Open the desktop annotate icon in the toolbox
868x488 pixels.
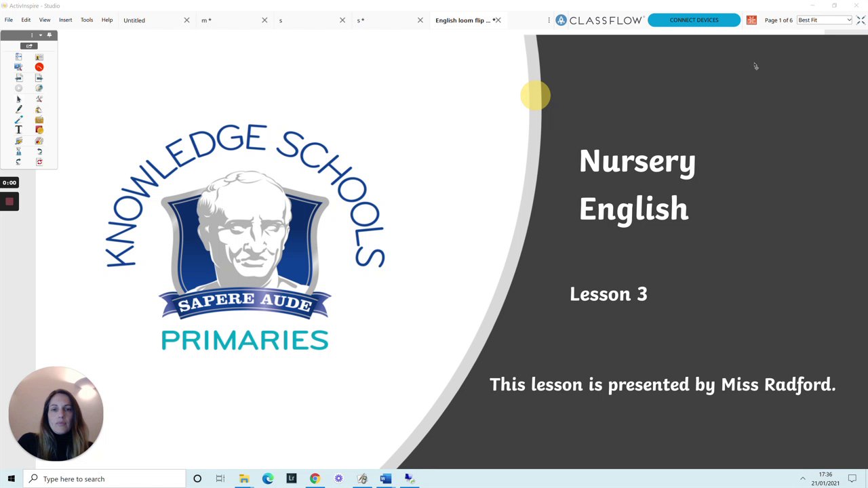point(18,67)
